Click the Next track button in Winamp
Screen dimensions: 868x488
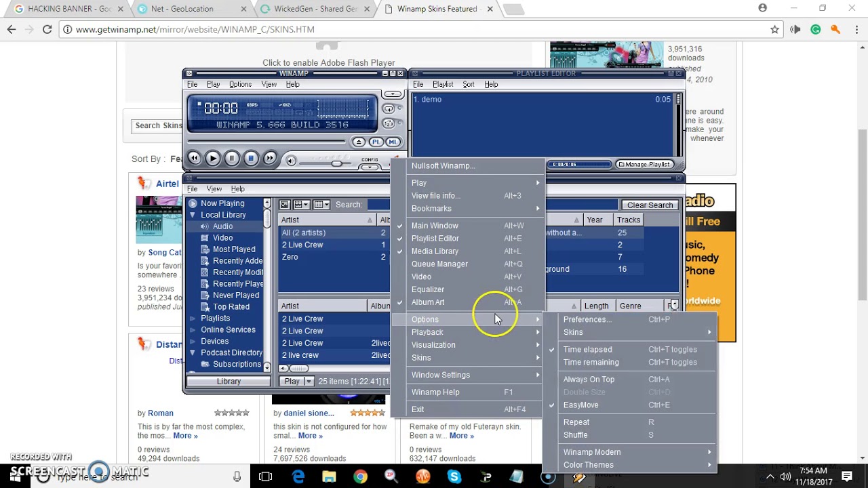pyautogui.click(x=269, y=159)
